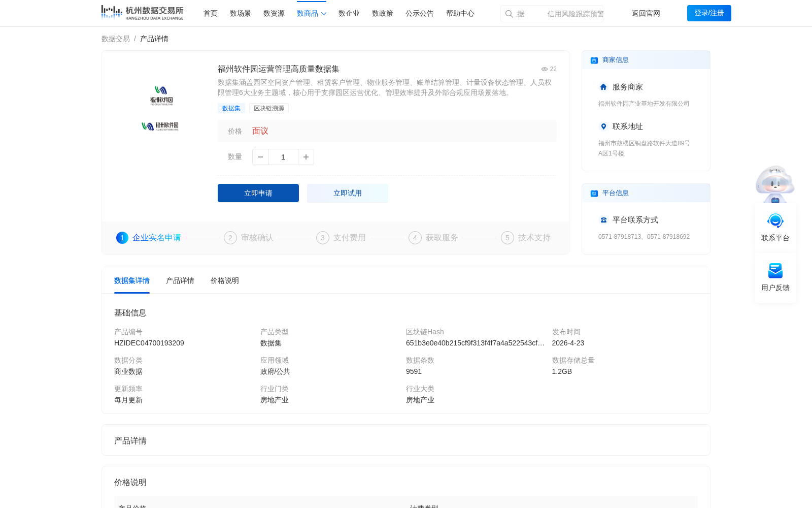
Task: Click the product title 福州软件园运营管理高质量数据集
Action: click(278, 69)
